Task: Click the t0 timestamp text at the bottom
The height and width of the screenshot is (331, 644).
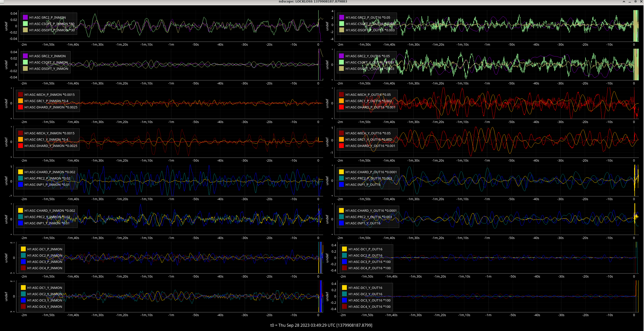Action: [321, 325]
